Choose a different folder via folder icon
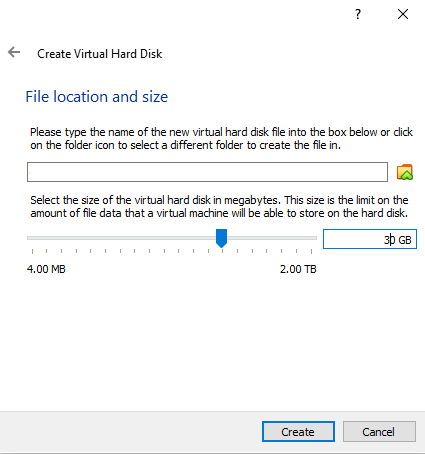 coord(405,172)
